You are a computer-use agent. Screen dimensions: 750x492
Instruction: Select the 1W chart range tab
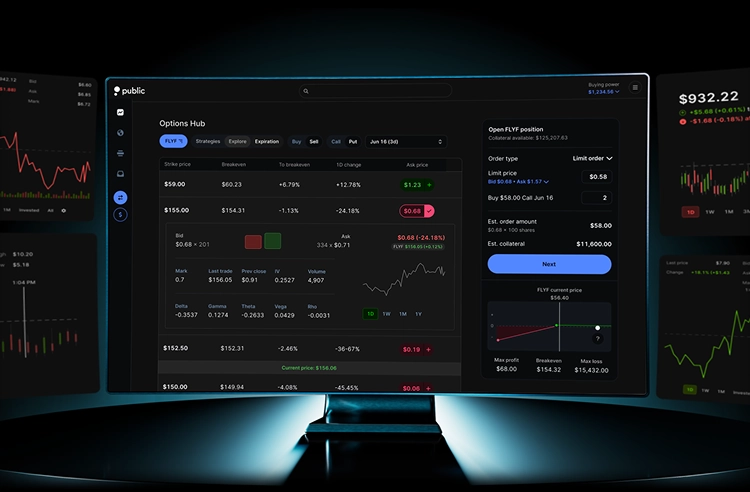coord(387,314)
